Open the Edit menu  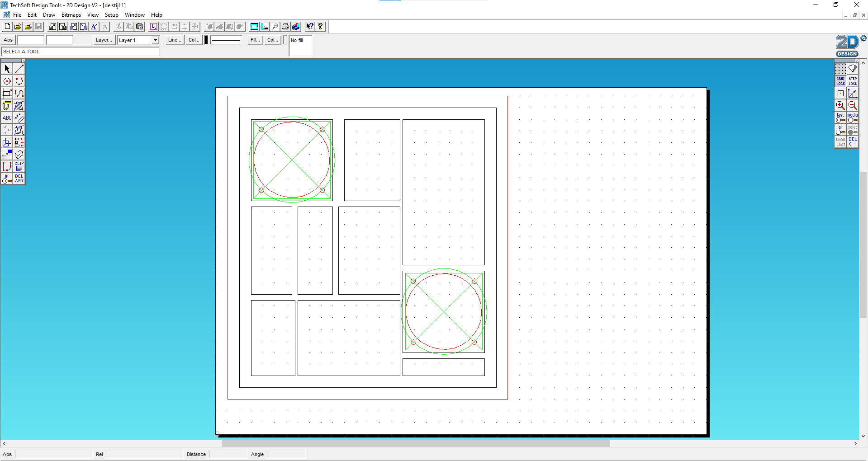(x=32, y=15)
